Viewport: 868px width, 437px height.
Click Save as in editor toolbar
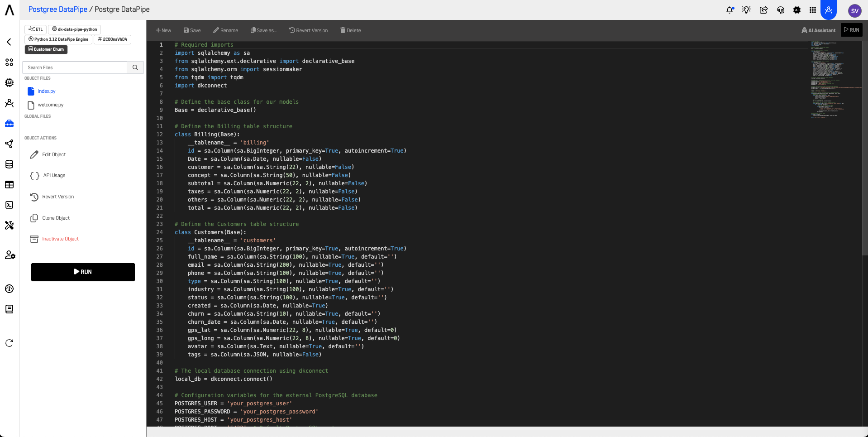coord(263,30)
